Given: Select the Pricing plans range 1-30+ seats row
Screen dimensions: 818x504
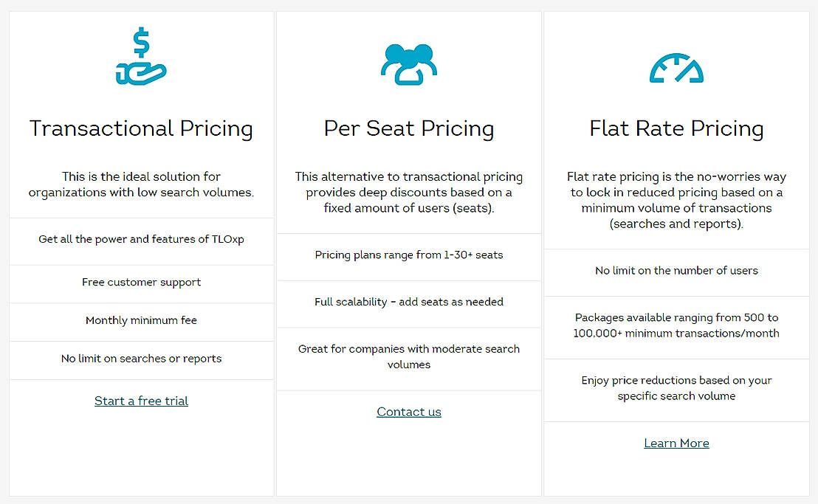Looking at the screenshot, I should [x=409, y=255].
